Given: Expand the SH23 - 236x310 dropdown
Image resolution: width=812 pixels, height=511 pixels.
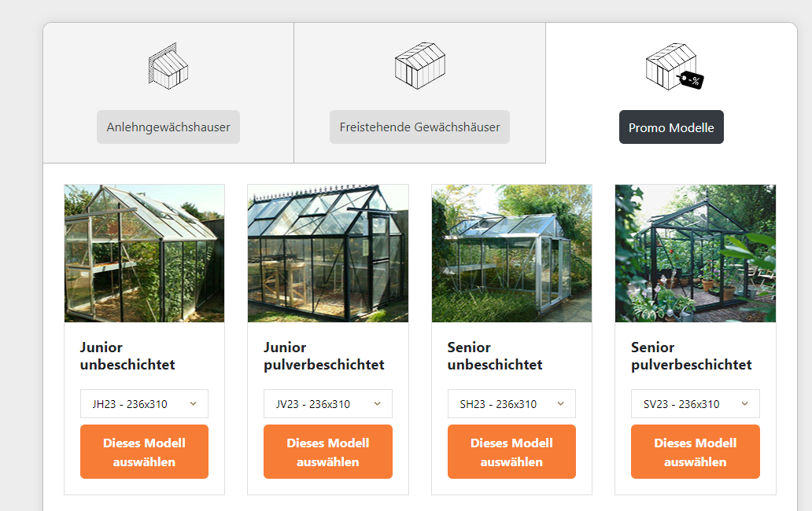Looking at the screenshot, I should pos(511,404).
